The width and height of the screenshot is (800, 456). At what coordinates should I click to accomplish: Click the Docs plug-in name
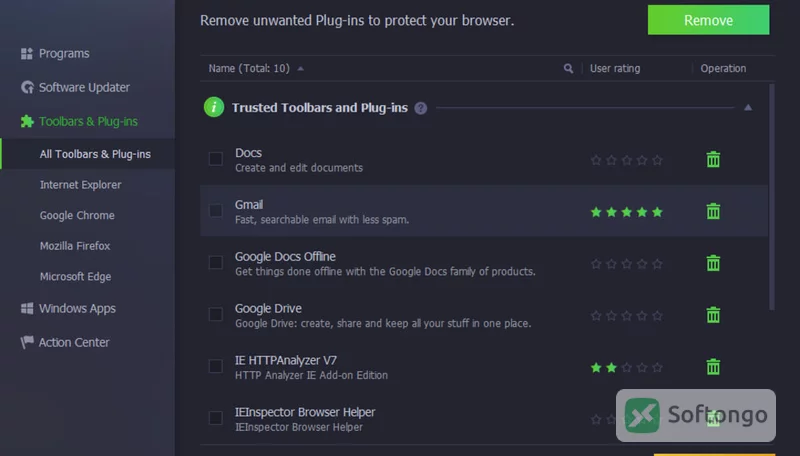[x=248, y=153]
